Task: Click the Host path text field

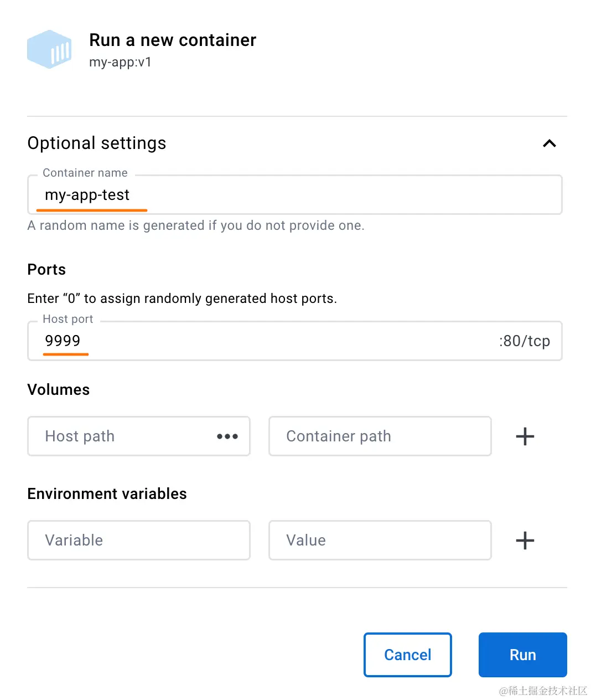Action: 122,436
